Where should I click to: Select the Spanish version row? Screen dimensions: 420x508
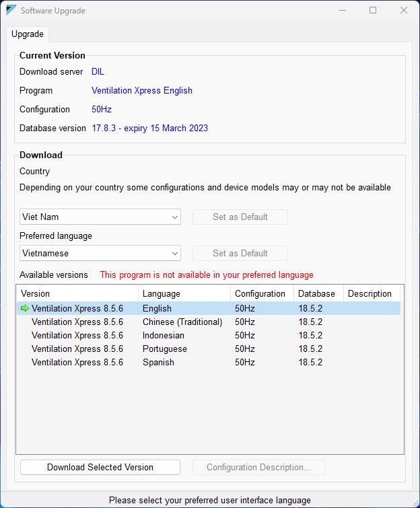[209, 362]
